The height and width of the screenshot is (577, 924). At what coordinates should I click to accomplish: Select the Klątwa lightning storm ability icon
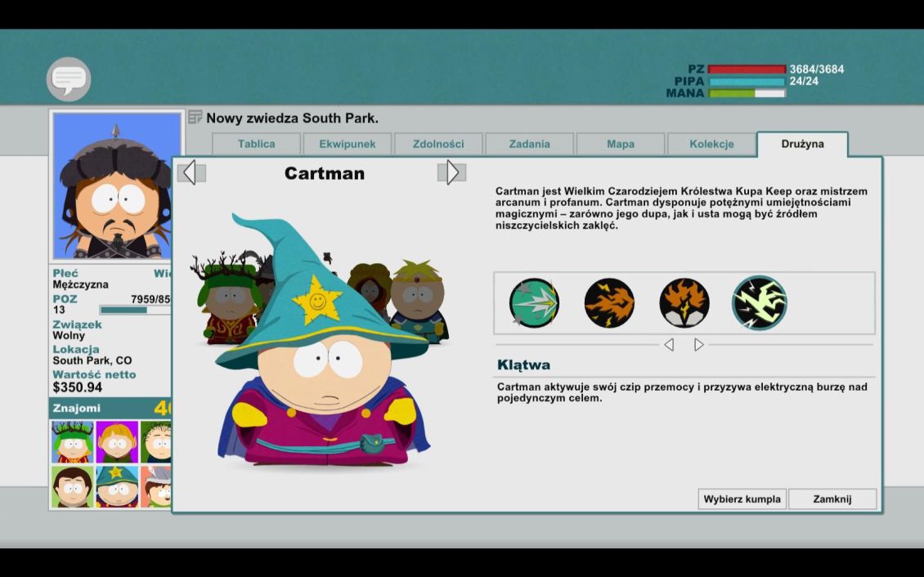[x=760, y=302]
